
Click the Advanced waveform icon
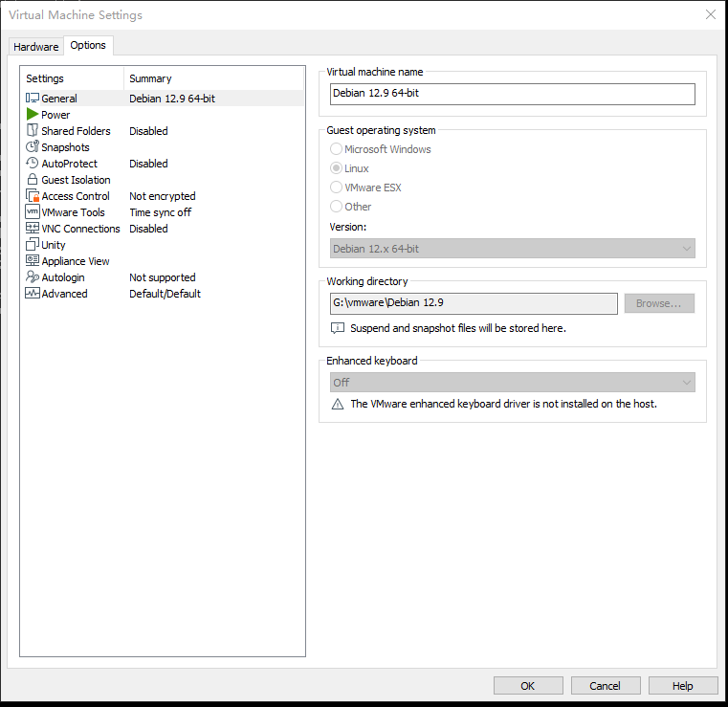click(32, 293)
